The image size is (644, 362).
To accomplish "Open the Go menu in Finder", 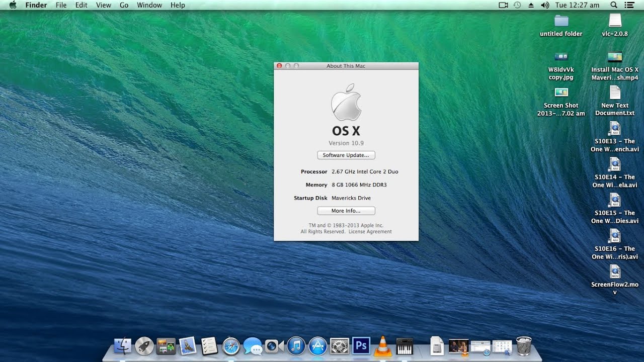I will 124,5.
